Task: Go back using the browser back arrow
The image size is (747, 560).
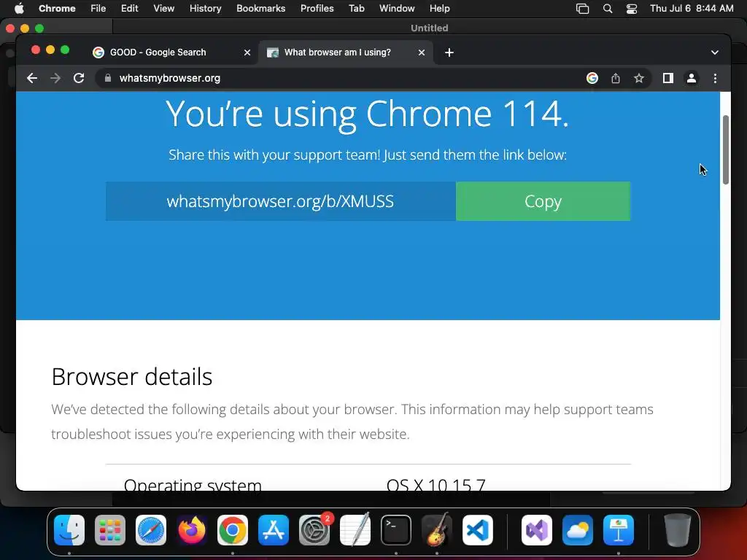Action: click(x=32, y=78)
